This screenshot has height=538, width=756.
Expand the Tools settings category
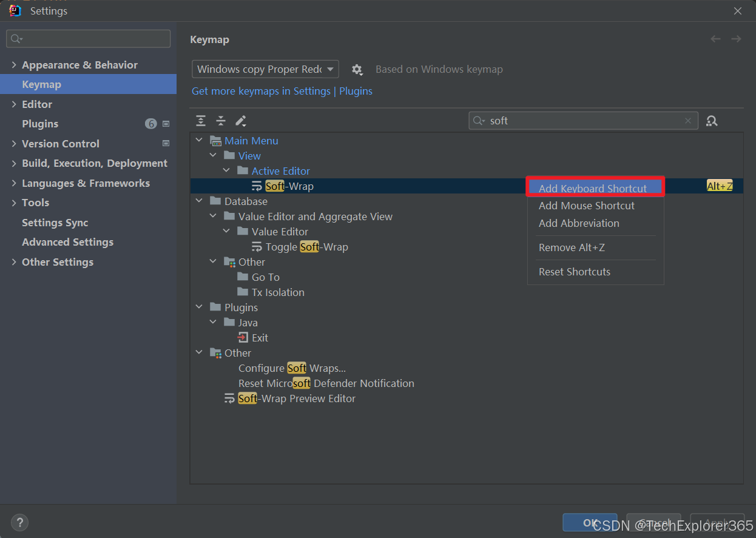pyautogui.click(x=14, y=203)
